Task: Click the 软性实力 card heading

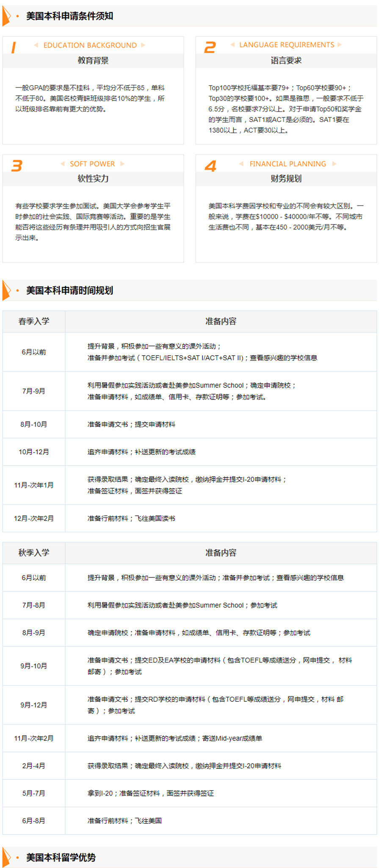Action: [x=93, y=178]
